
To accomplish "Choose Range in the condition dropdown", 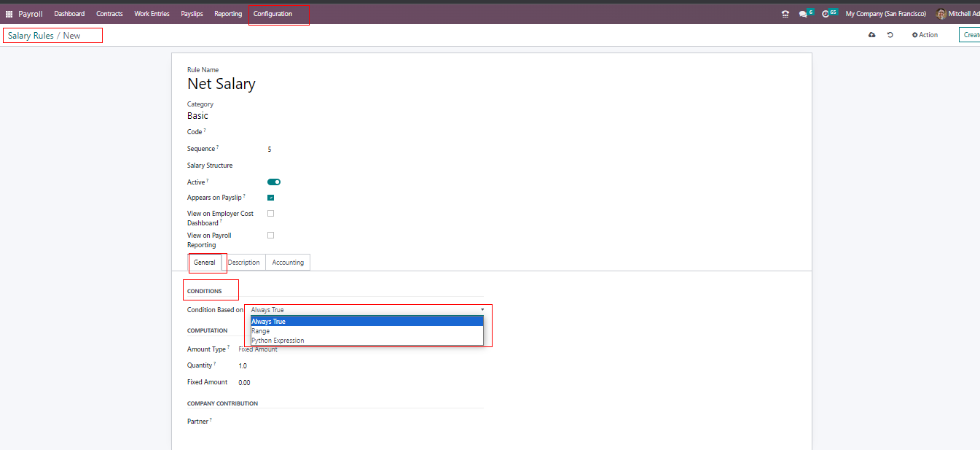I will (x=260, y=331).
